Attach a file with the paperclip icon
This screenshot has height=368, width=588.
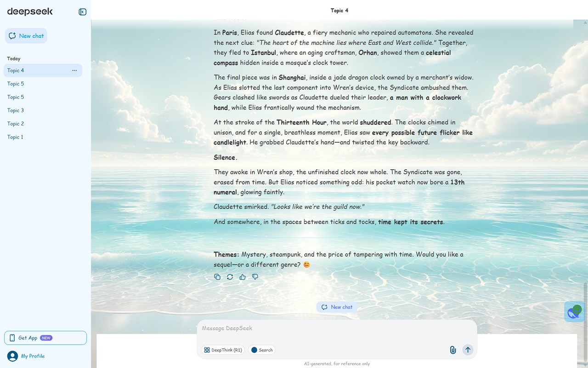[453, 350]
